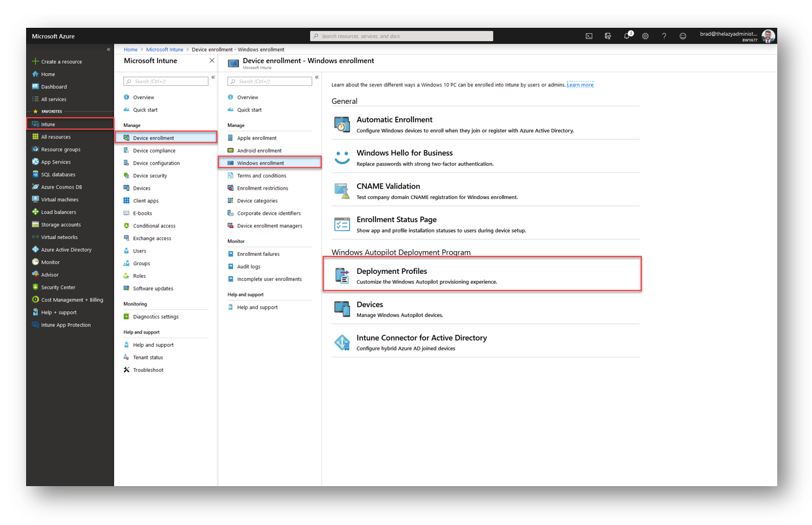Open Device compliance
This screenshot has width=812, height=525.
point(154,151)
